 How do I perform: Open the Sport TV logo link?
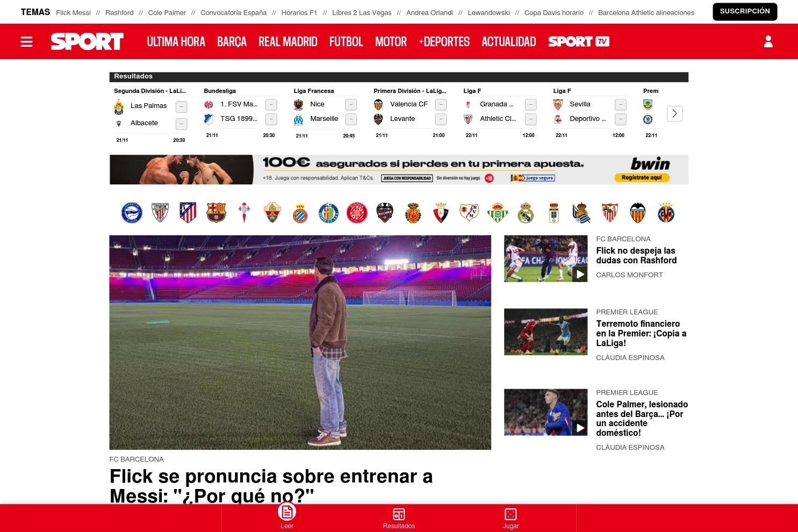(579, 41)
